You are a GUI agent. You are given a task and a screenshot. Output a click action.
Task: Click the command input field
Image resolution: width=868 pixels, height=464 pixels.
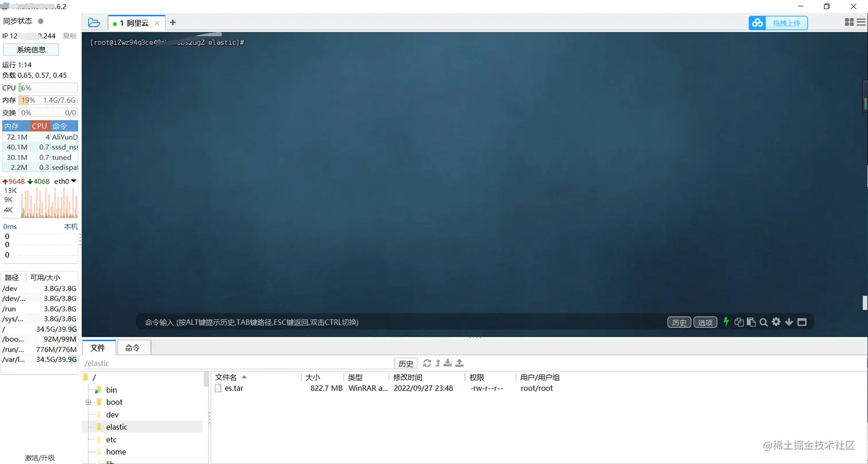pos(402,322)
